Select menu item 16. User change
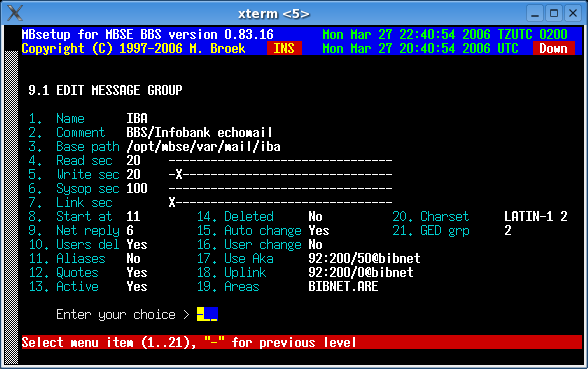 click(x=249, y=244)
